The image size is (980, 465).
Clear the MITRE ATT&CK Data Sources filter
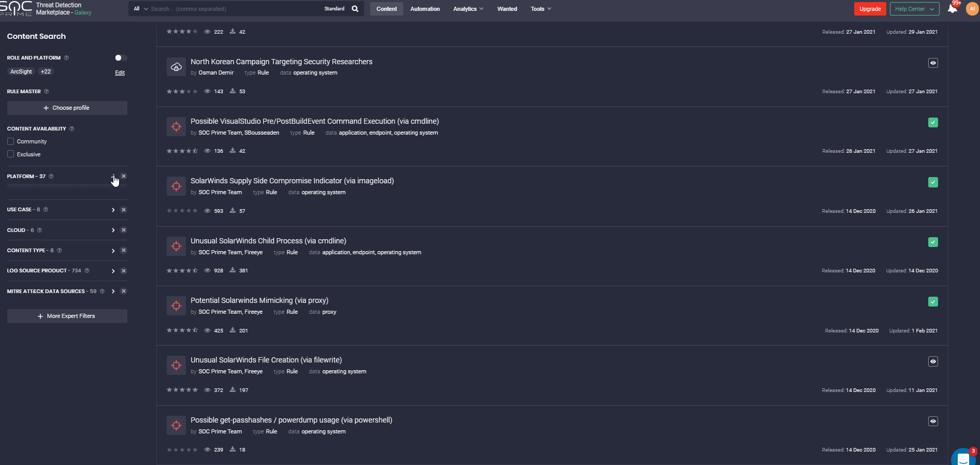point(124,291)
